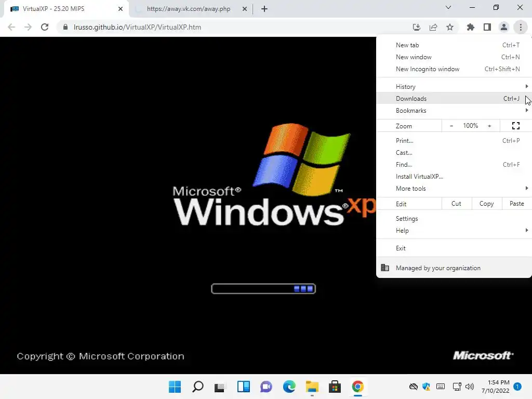The image size is (532, 399).
Task: Choose Print... from the menu
Action: (454, 140)
